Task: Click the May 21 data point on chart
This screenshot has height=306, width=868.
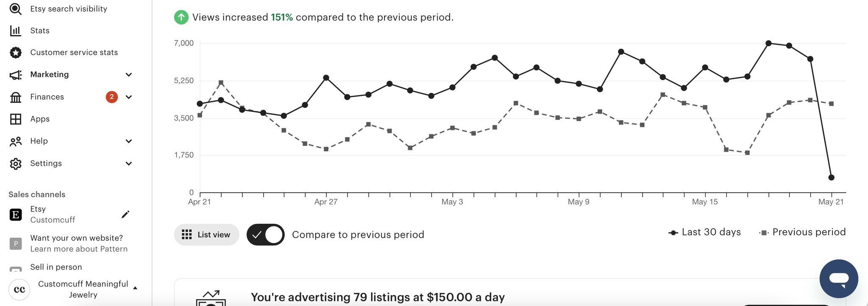Action: click(831, 178)
